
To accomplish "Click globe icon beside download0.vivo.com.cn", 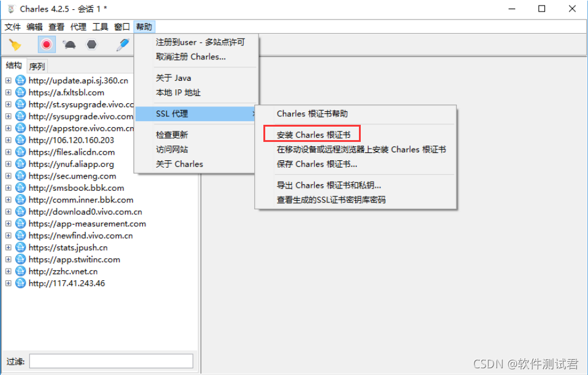I will tap(21, 212).
